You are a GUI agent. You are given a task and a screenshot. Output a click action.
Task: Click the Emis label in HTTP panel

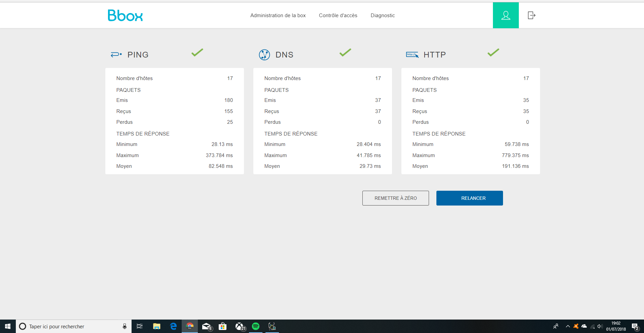[x=418, y=100]
